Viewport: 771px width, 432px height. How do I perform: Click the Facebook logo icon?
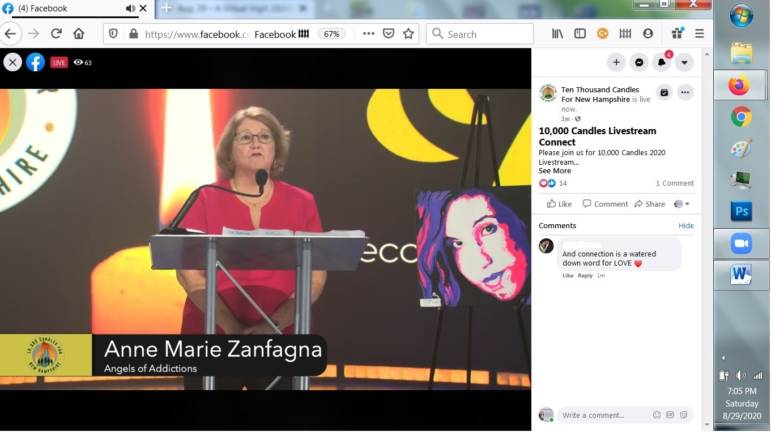pos(35,62)
